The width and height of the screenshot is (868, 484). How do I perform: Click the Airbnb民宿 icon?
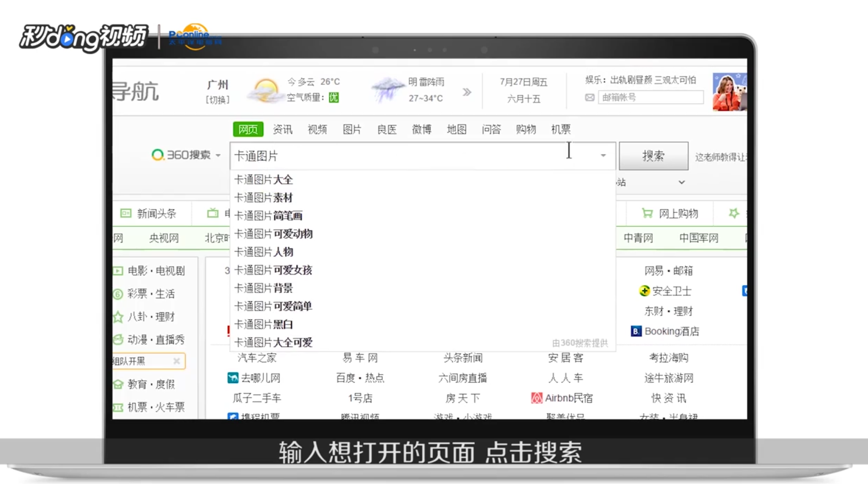coord(537,398)
